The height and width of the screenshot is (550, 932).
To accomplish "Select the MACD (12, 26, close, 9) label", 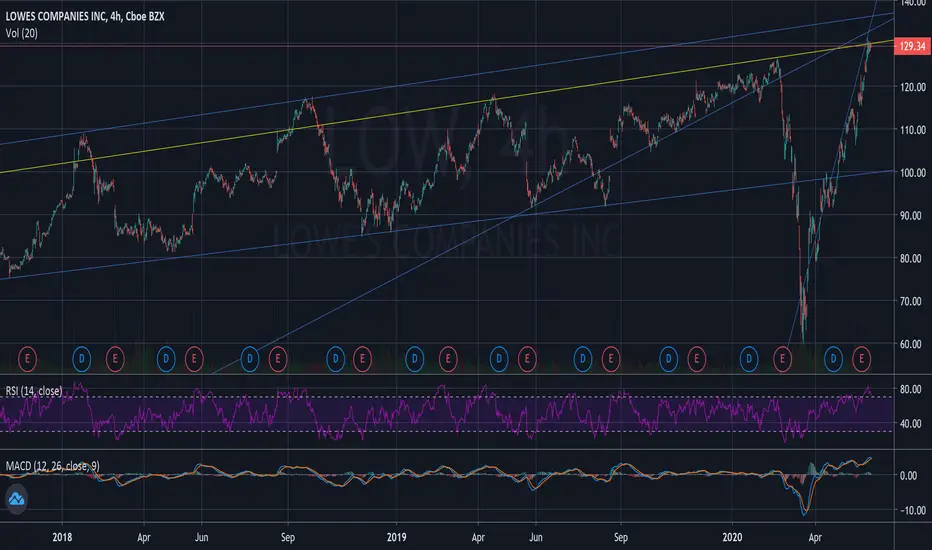I will [x=52, y=466].
